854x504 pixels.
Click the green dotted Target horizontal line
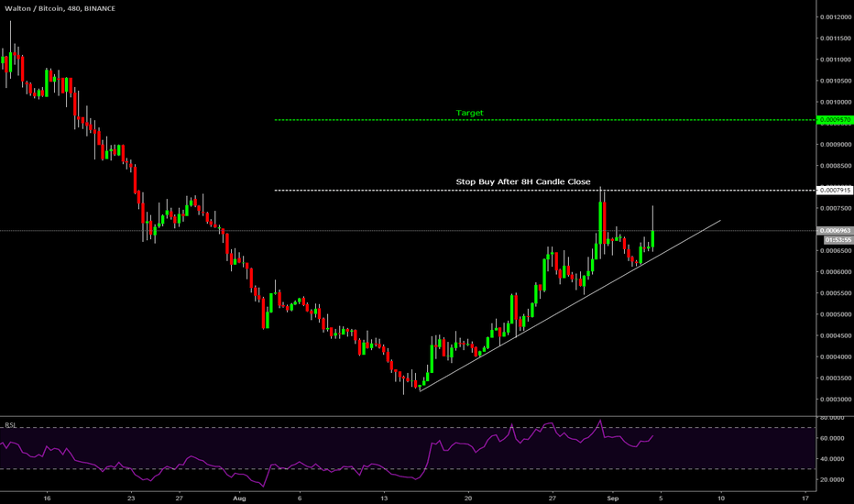click(x=544, y=120)
